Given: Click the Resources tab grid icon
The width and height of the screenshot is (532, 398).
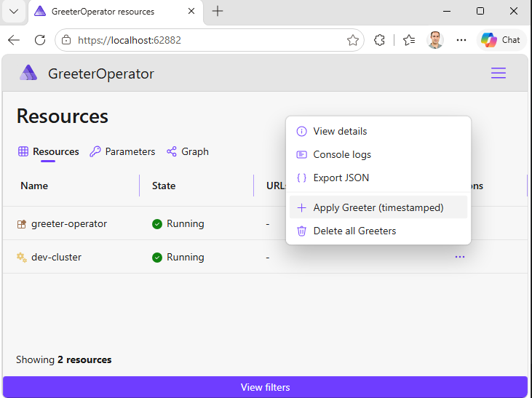Looking at the screenshot, I should 23,151.
